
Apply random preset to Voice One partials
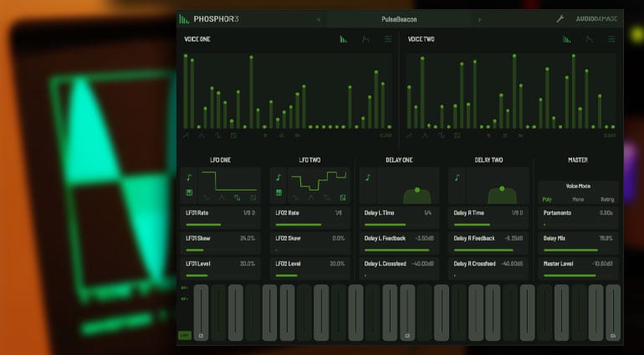click(x=233, y=135)
